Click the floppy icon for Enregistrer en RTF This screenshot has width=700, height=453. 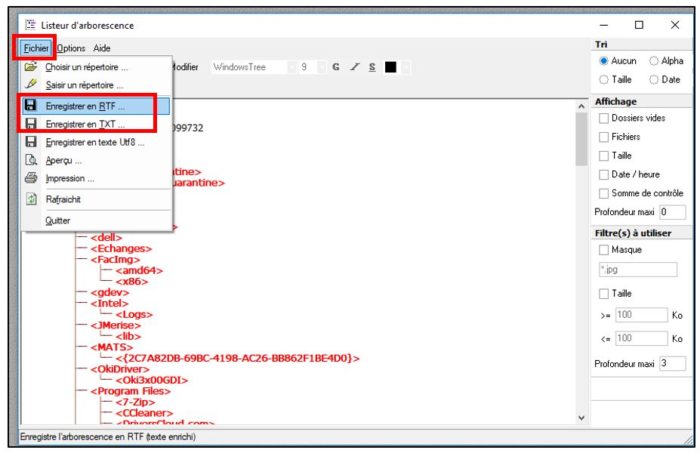click(x=30, y=105)
